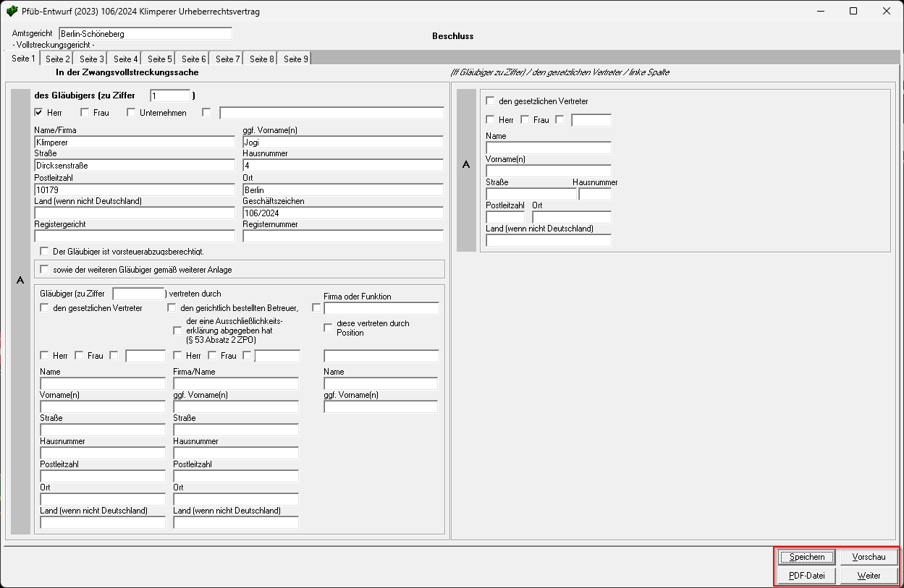Select the Ausschließlichkeitserklärung (§ 53 Absatz 2 ZPO) checkbox
Viewport: 904px width, 588px height.
pos(178,331)
